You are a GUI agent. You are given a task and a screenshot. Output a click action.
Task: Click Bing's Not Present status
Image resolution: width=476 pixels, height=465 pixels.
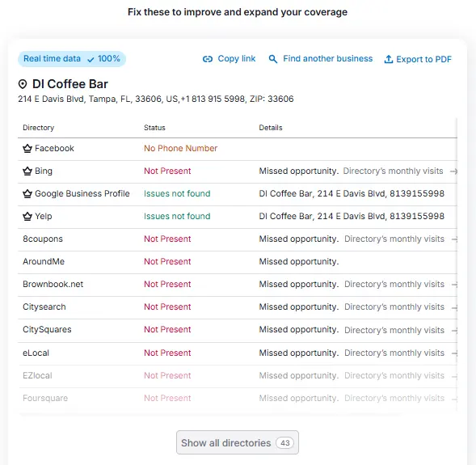click(x=167, y=171)
